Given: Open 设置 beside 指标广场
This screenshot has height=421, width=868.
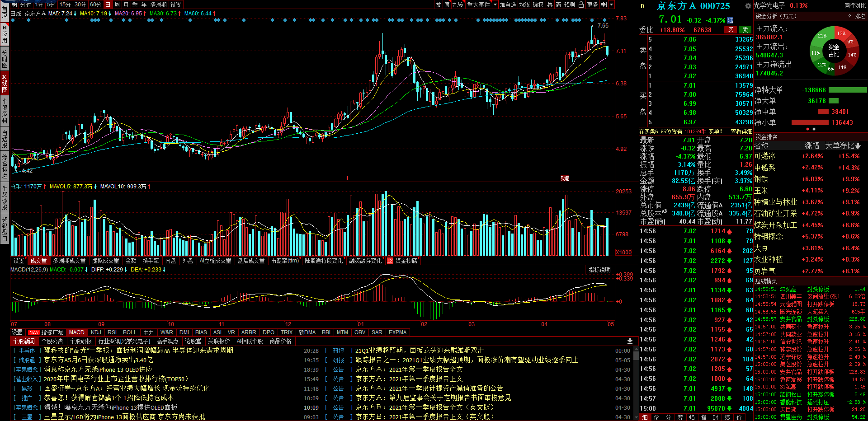Looking at the screenshot, I should click(17, 332).
